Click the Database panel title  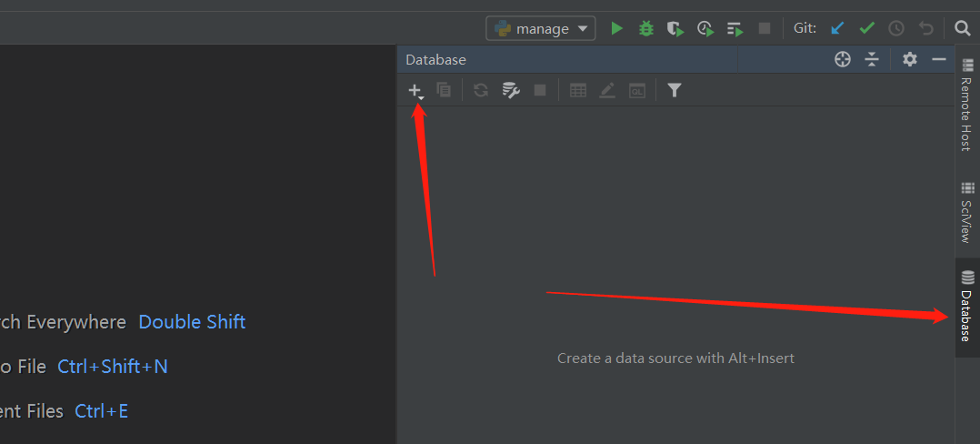tap(435, 60)
